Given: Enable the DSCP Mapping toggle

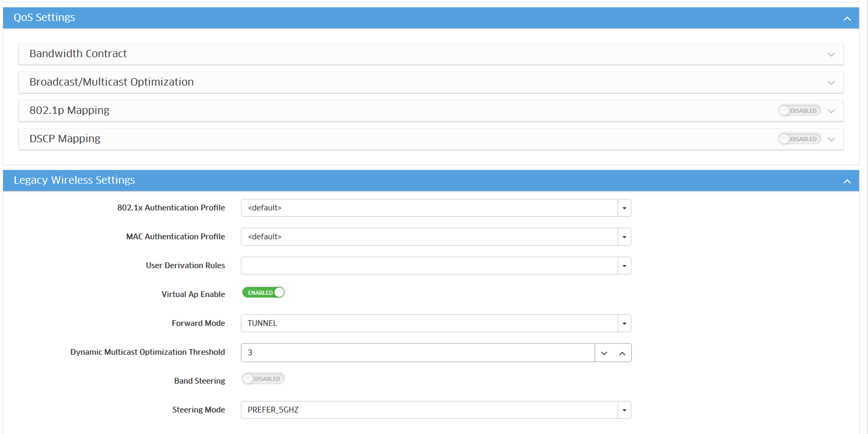Looking at the screenshot, I should [x=799, y=139].
